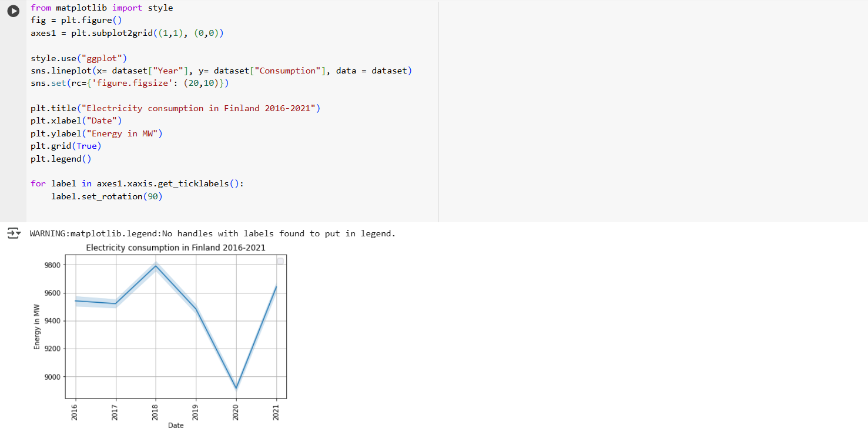Click the 2018 peak on the line
The width and height of the screenshot is (868, 438).
point(156,266)
